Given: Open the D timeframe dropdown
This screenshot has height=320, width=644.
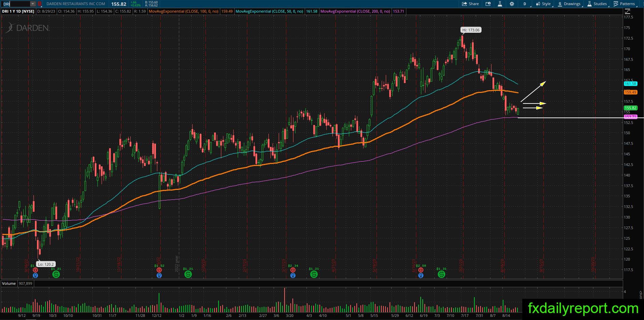Looking at the screenshot, I should pos(525,4).
